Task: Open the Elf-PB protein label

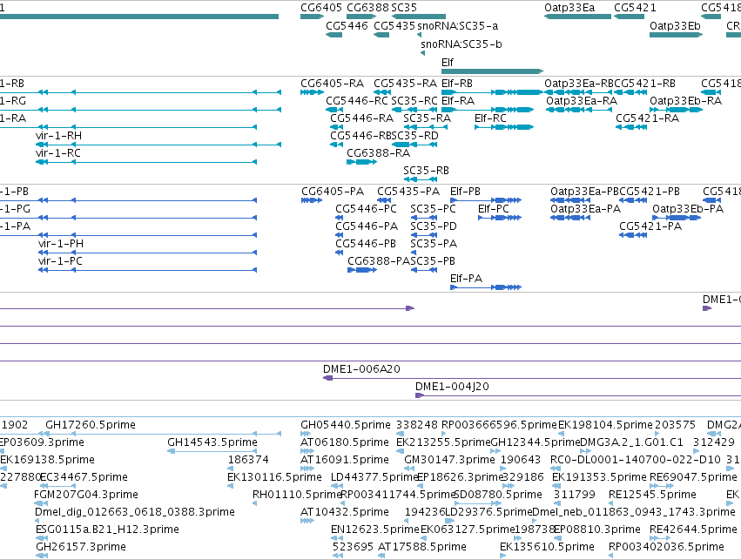Action: click(466, 192)
